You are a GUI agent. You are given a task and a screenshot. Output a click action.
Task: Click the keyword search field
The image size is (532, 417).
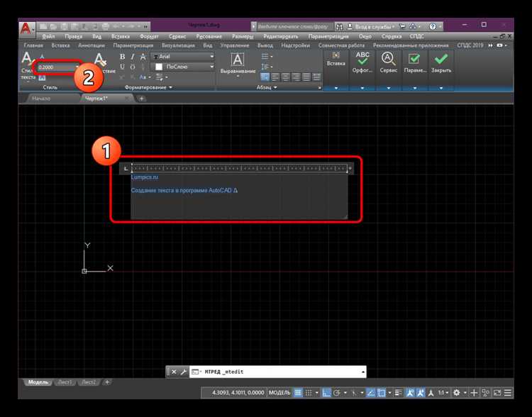coord(294,26)
